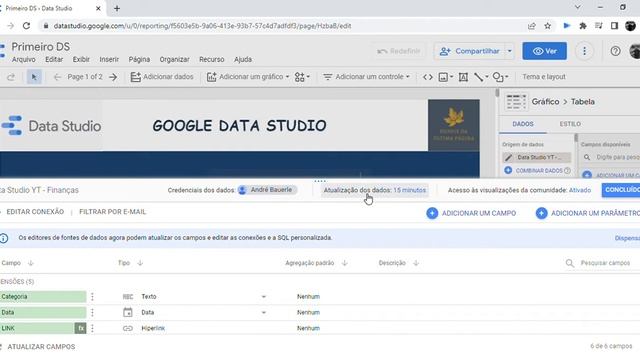Click Atualização dos dados 15 minutos
Image resolution: width=640 pixels, height=360 pixels.
(x=375, y=190)
